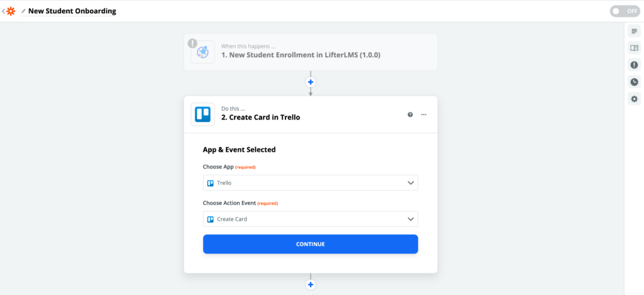Click the Zapier orange logo icon
The width and height of the screenshot is (644, 295).
(x=11, y=11)
